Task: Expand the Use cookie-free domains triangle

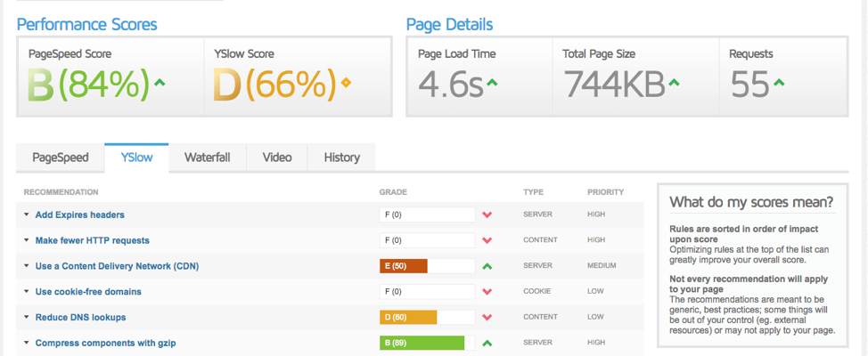Action: click(x=26, y=291)
